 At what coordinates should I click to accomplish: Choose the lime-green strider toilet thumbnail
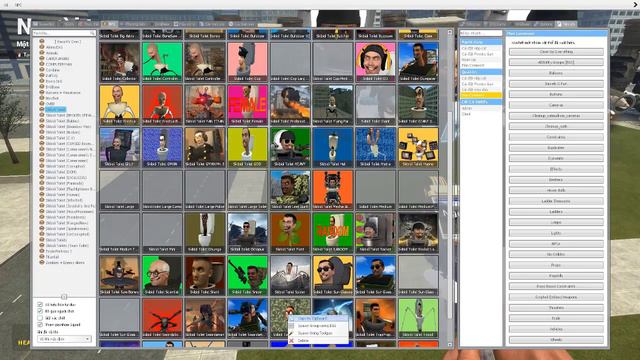pos(418,318)
